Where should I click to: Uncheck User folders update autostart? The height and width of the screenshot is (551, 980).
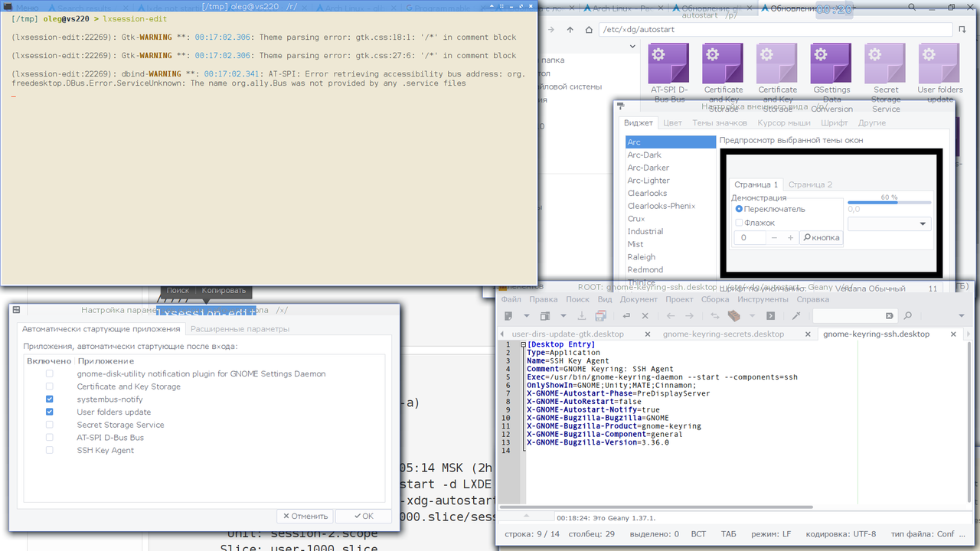click(50, 412)
